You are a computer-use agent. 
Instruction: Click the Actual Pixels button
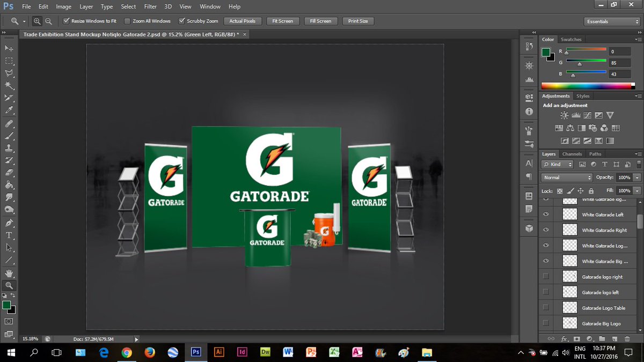243,21
